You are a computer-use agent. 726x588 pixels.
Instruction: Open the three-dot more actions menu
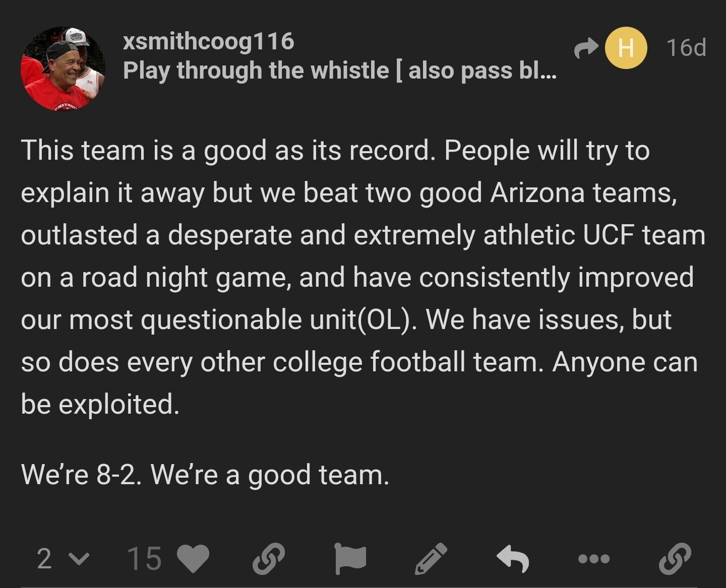click(x=594, y=559)
